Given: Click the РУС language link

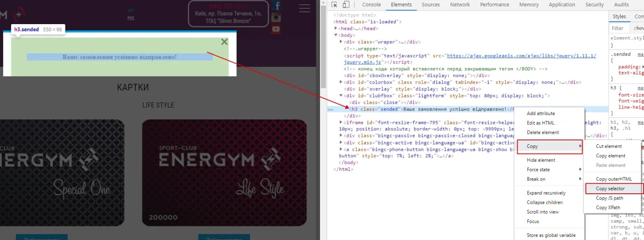Looking at the screenshot, I should tap(131, 18).
